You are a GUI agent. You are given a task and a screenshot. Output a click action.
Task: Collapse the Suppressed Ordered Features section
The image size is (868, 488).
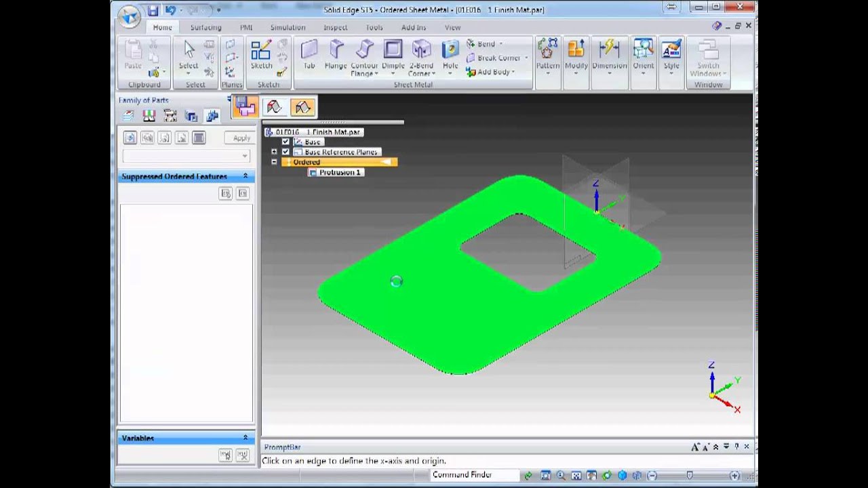point(245,176)
